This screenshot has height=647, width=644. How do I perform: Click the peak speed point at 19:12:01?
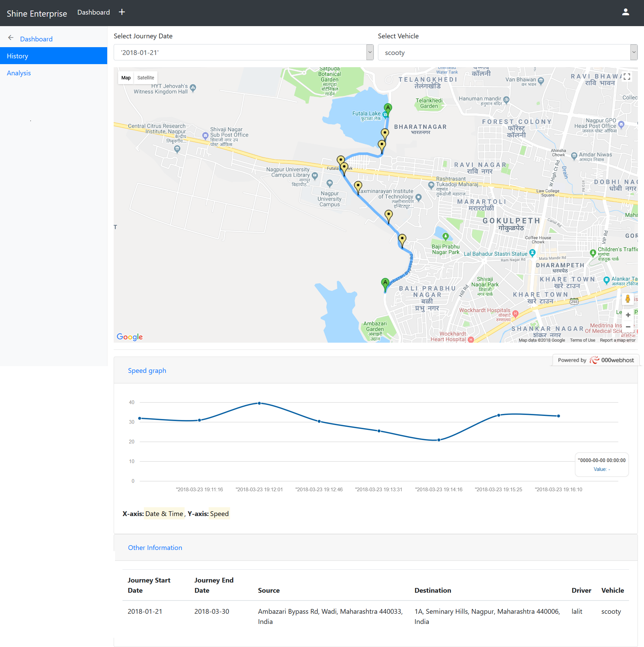[259, 403]
